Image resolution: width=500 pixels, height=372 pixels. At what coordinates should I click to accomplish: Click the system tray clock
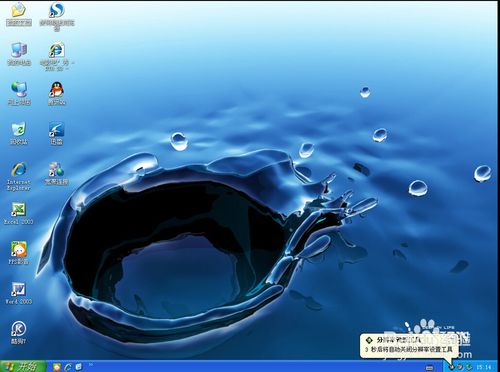(x=484, y=367)
